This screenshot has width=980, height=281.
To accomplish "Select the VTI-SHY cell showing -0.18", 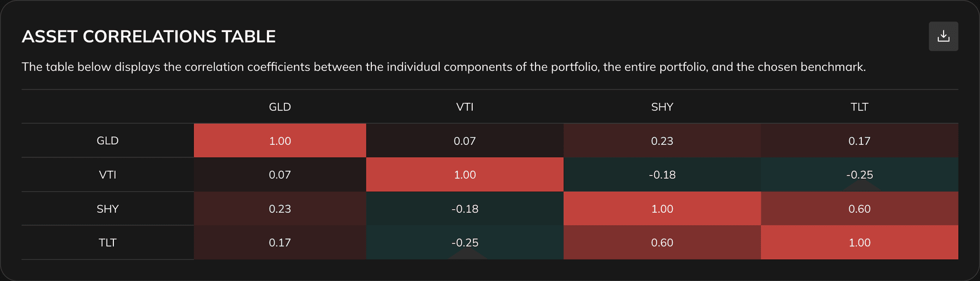I will [661, 174].
